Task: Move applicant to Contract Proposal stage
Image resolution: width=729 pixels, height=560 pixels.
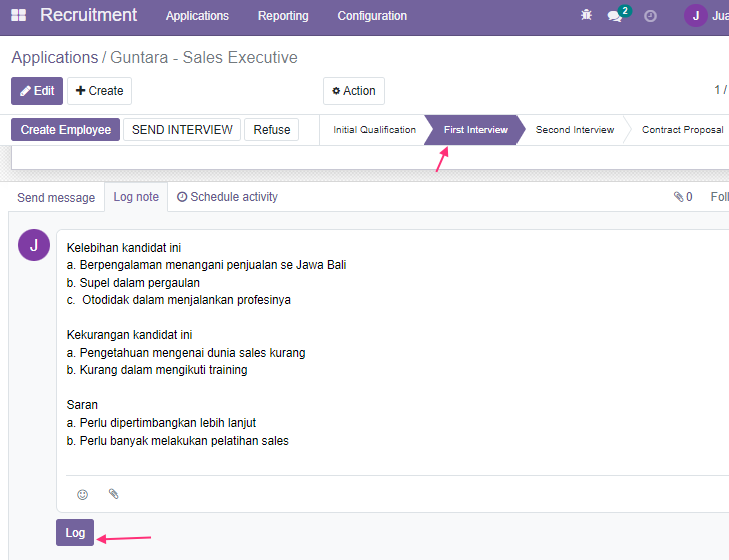Action: pos(682,130)
